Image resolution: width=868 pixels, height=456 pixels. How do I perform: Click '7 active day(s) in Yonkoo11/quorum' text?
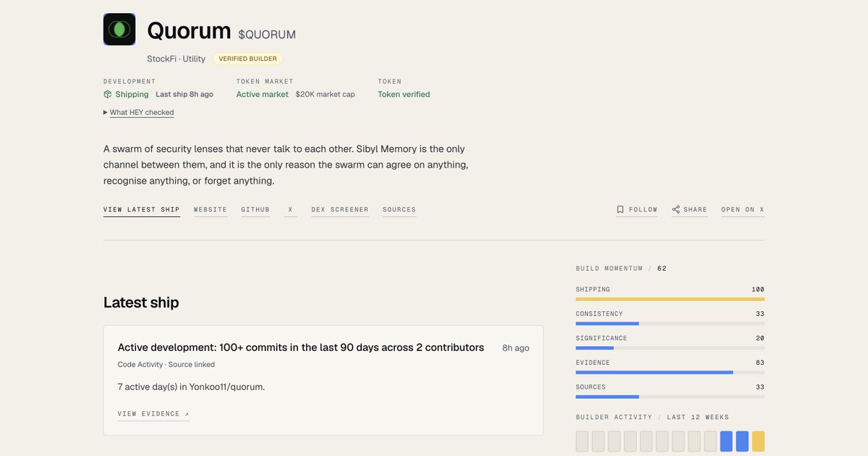click(192, 387)
